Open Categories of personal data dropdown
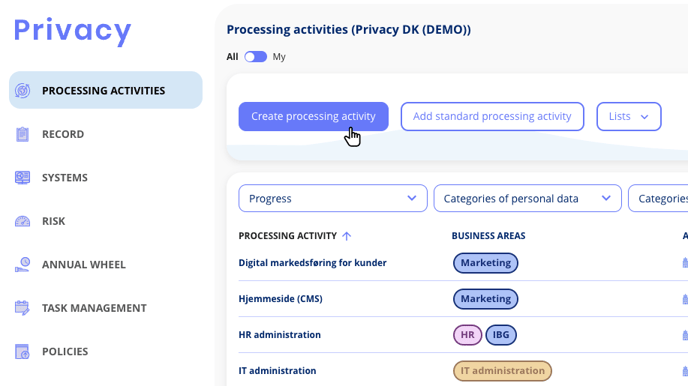 point(527,198)
